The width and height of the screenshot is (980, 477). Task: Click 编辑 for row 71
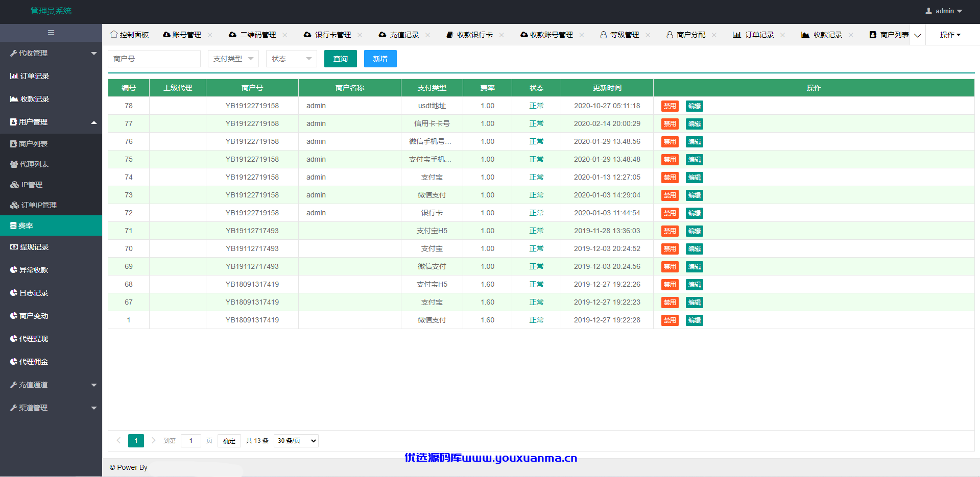695,231
